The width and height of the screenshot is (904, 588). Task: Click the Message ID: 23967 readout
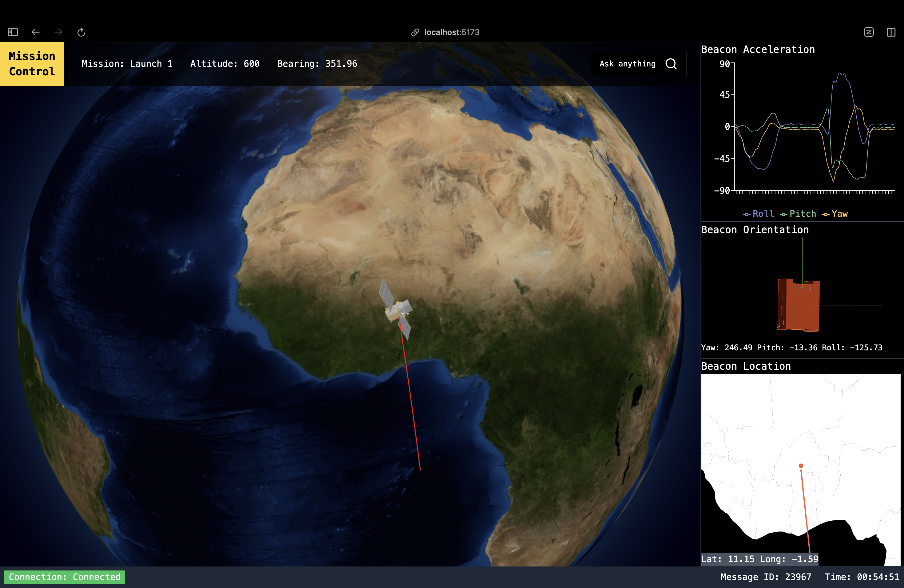766,577
